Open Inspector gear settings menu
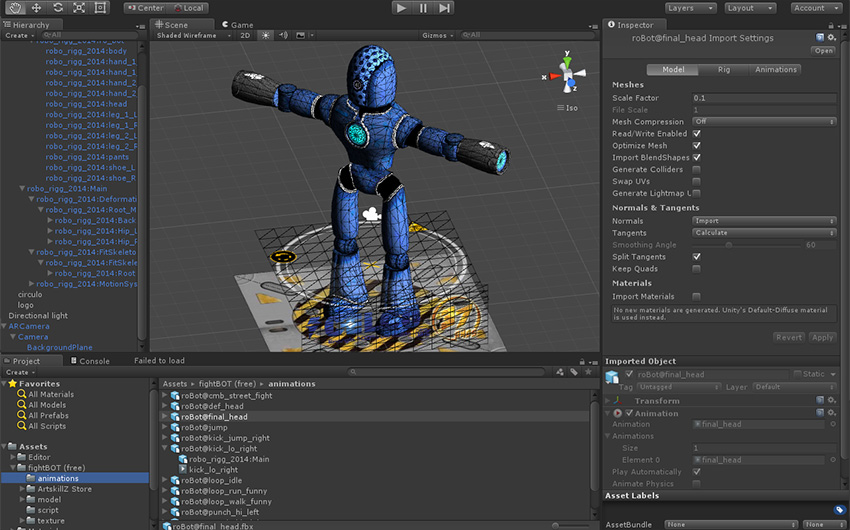Viewport: 850px width, 530px height. tap(832, 37)
